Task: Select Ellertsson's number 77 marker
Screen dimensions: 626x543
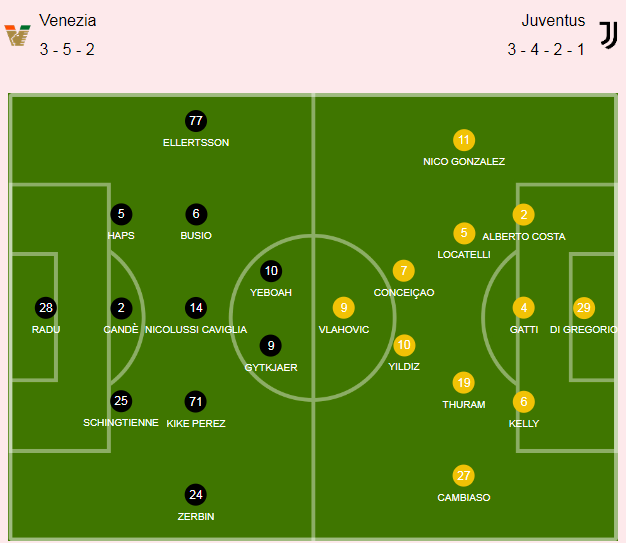Action: 196,121
